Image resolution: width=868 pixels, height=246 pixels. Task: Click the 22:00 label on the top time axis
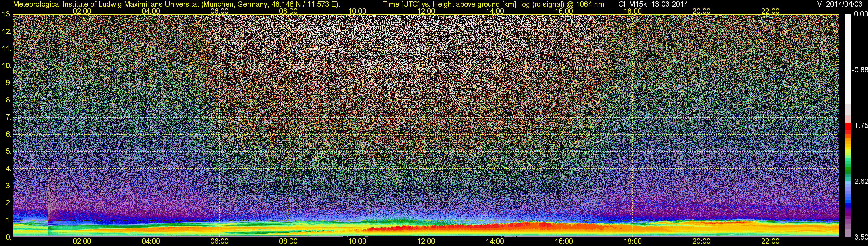770,11
